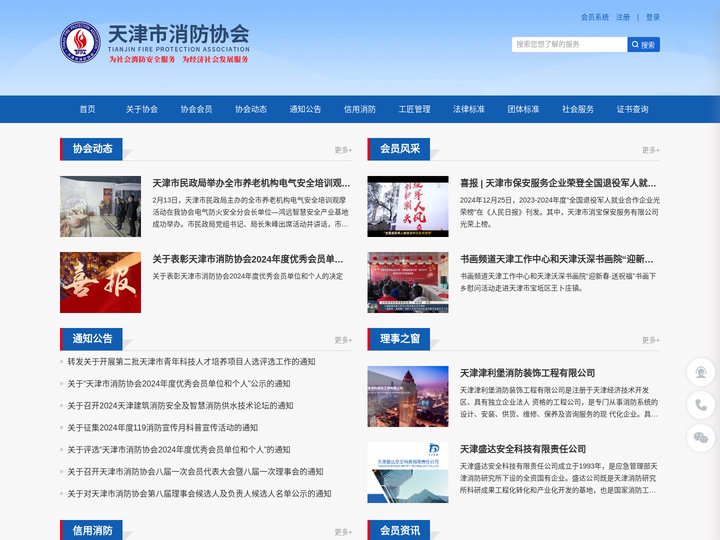Open 信用消防 navigation item
Viewport: 720px width, 540px height.
360,109
